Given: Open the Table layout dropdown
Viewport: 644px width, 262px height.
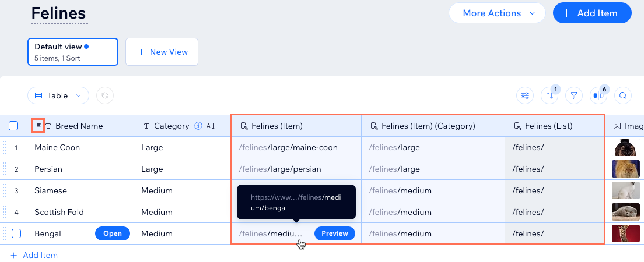Looking at the screenshot, I should (x=58, y=95).
